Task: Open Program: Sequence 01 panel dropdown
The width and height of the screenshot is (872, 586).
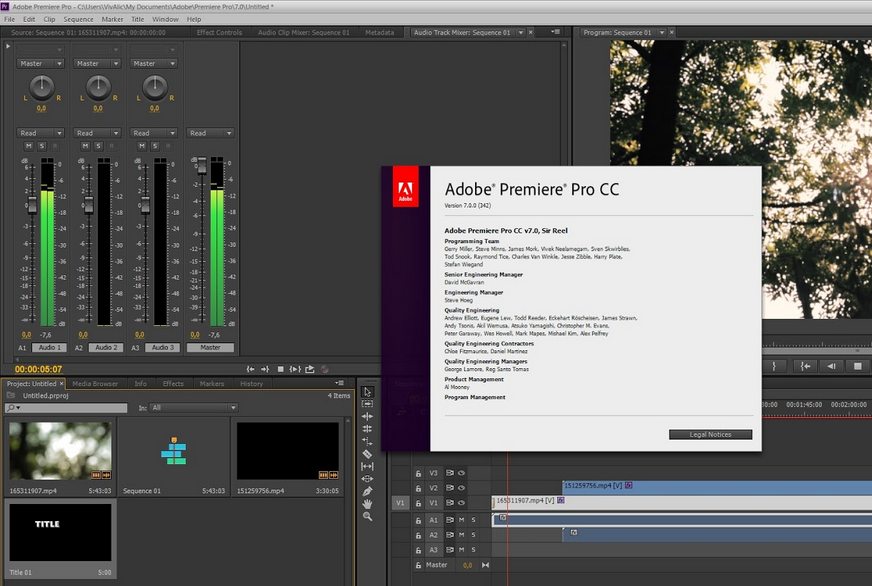Action: [x=662, y=33]
